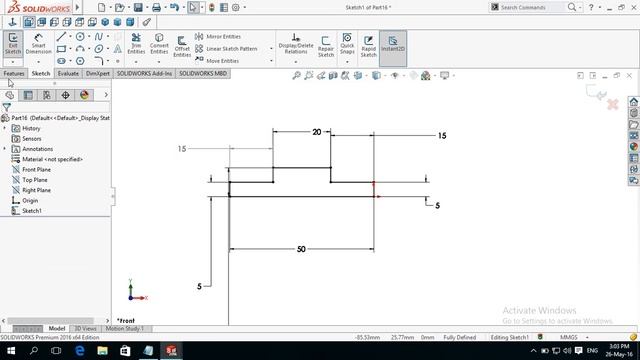Screen dimensions: 640x360
Task: Open the Smart Dimension dropdown arrow
Action: coord(38,62)
